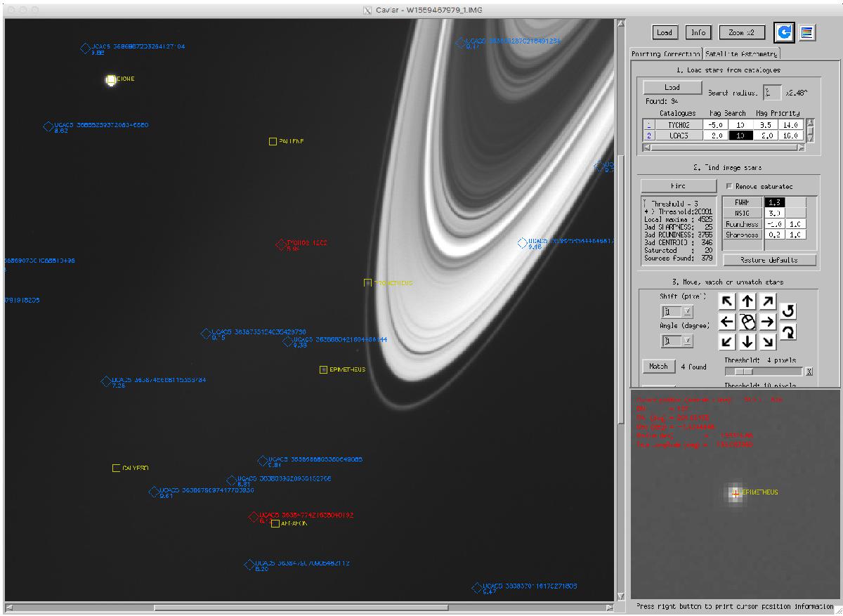Shift stars up with the up arrow
This screenshot has width=843, height=616.
click(x=747, y=302)
